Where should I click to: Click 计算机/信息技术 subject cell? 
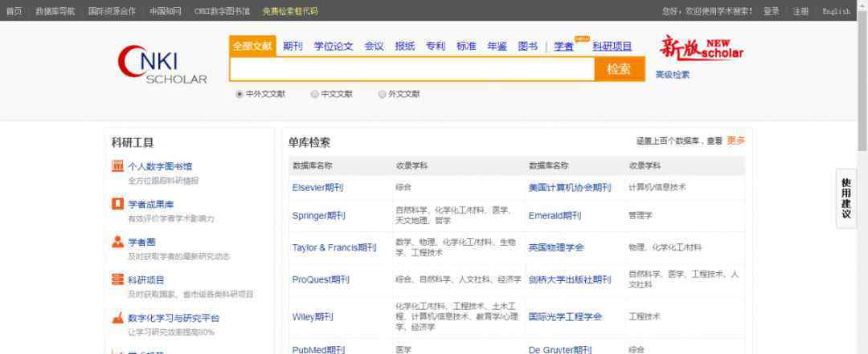(x=657, y=188)
